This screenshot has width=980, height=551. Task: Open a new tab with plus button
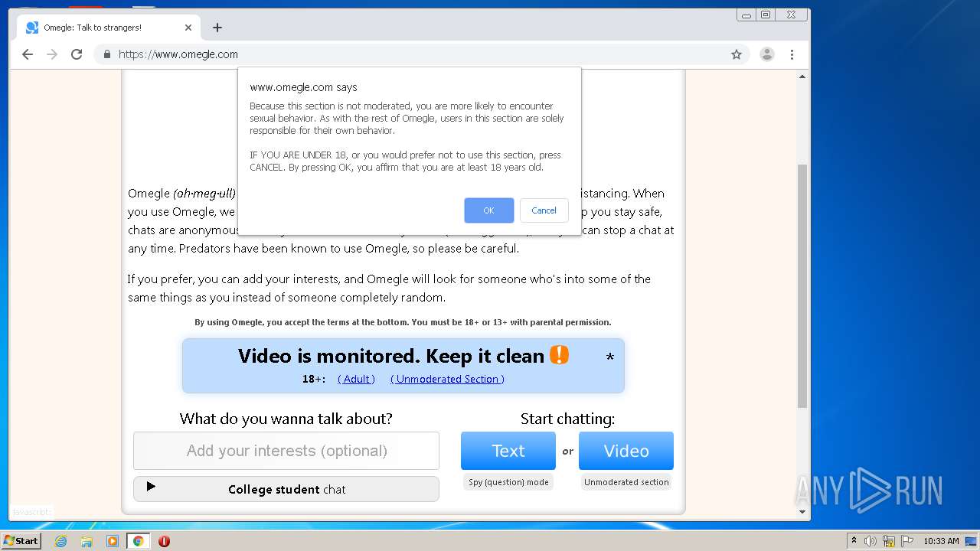[x=217, y=28]
